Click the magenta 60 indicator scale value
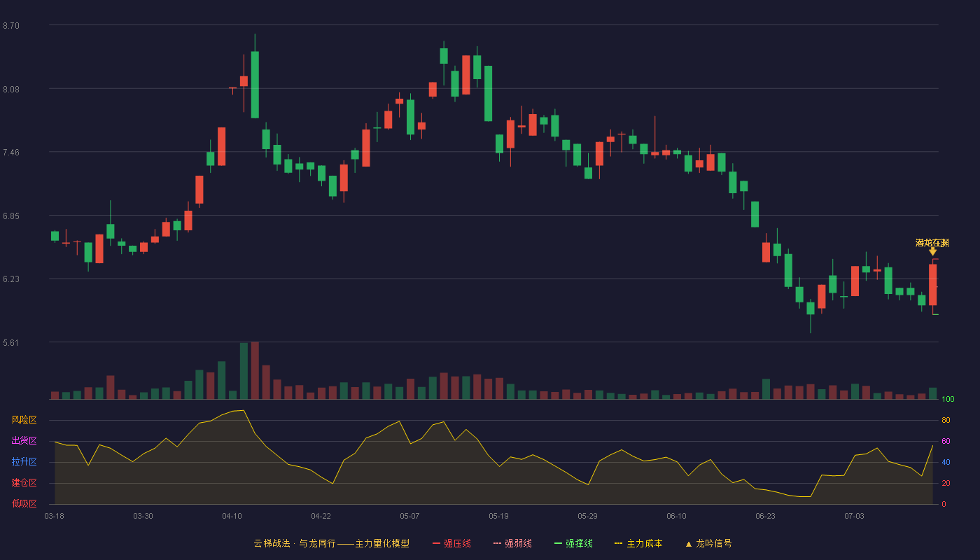The image size is (980, 560). pyautogui.click(x=946, y=441)
